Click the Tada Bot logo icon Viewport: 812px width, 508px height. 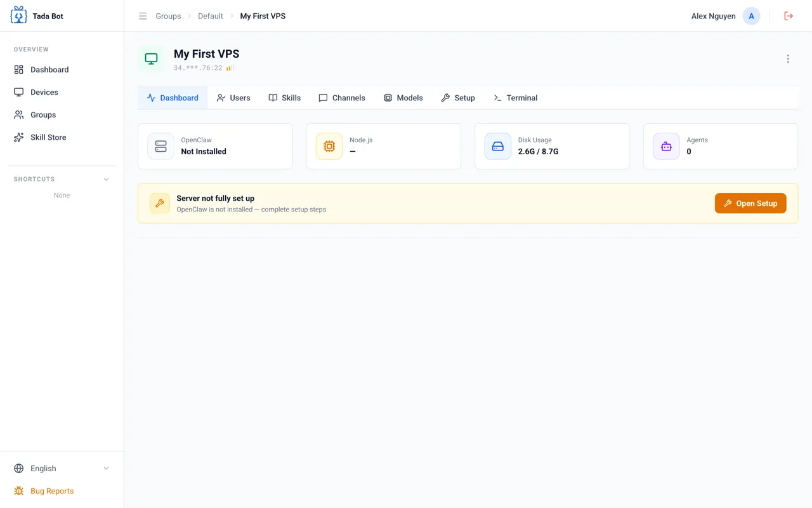click(19, 15)
